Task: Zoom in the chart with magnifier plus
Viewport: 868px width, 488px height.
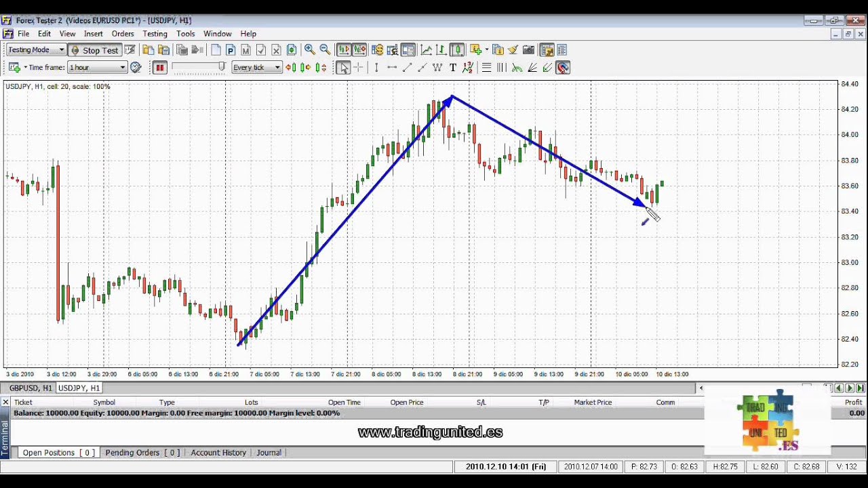Action: pyautogui.click(x=309, y=49)
